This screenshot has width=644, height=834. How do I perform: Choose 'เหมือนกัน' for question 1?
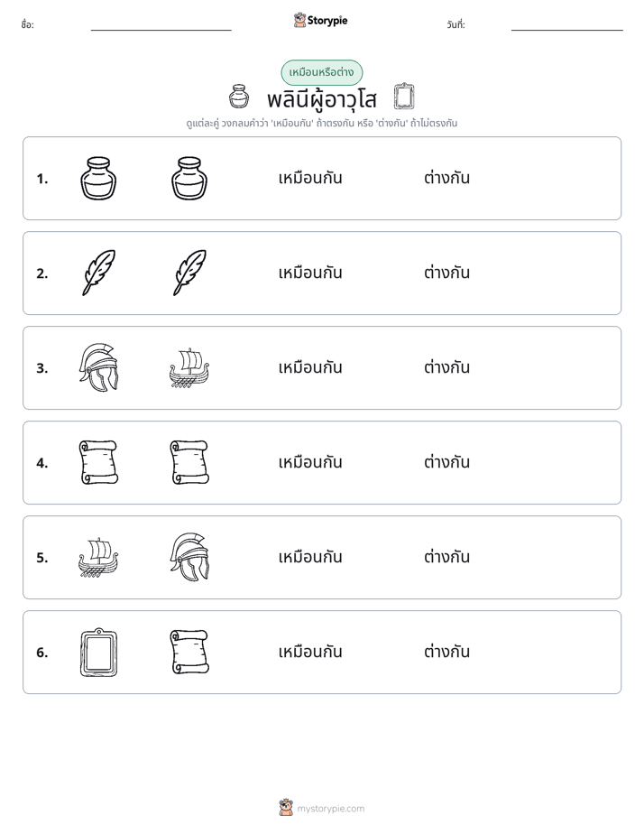pos(310,178)
